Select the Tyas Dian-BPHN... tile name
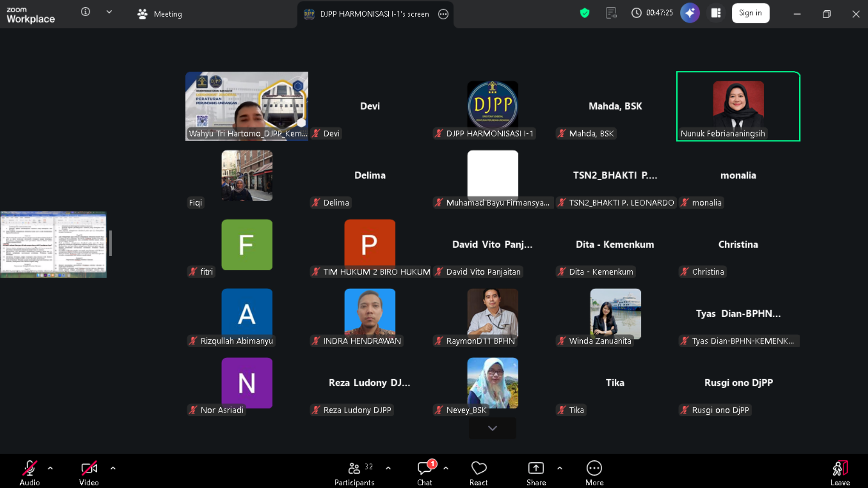This screenshot has width=868, height=488. tap(738, 314)
